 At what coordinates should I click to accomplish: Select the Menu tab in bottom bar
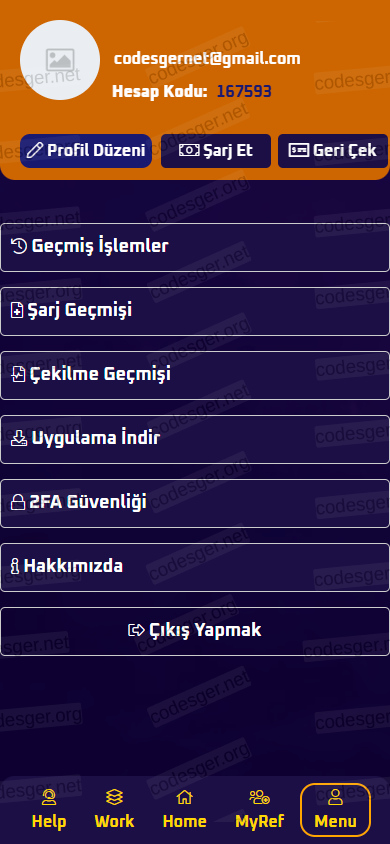[336, 809]
